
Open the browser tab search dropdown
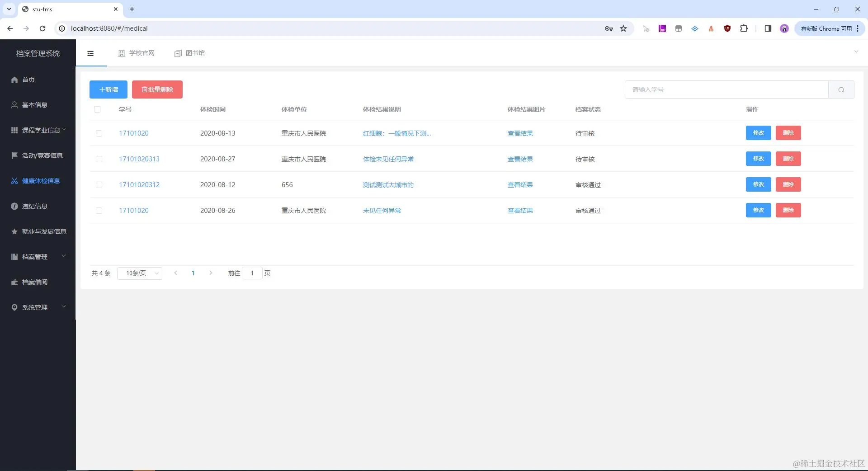pyautogui.click(x=9, y=9)
